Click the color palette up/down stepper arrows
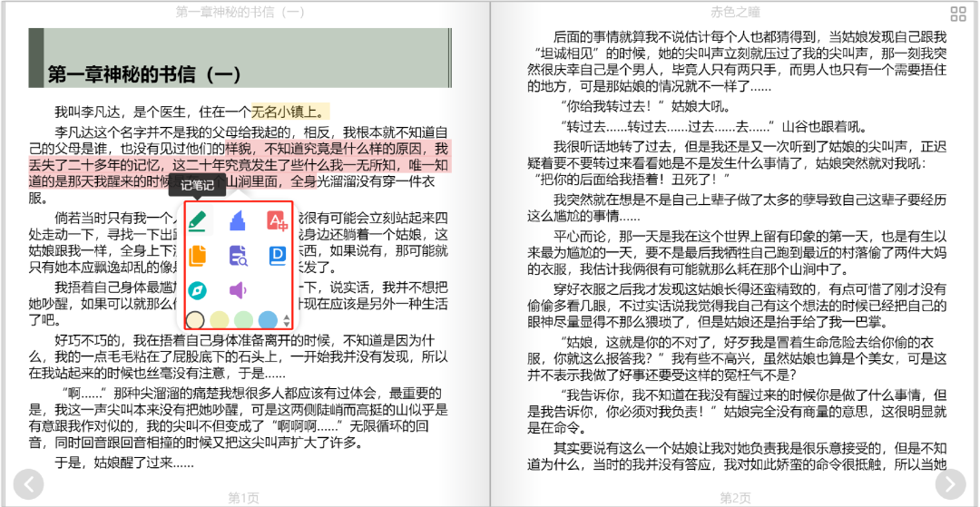The height and width of the screenshot is (507, 980). (287, 321)
